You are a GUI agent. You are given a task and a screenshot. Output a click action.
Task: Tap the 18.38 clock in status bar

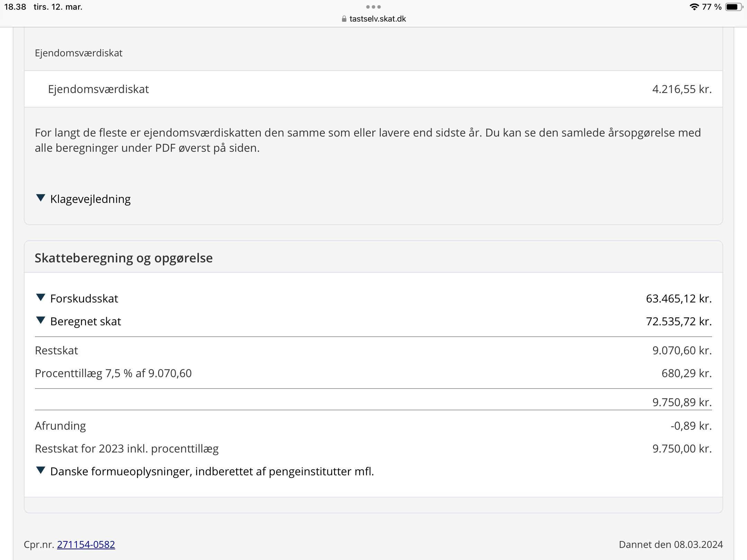pos(15,7)
